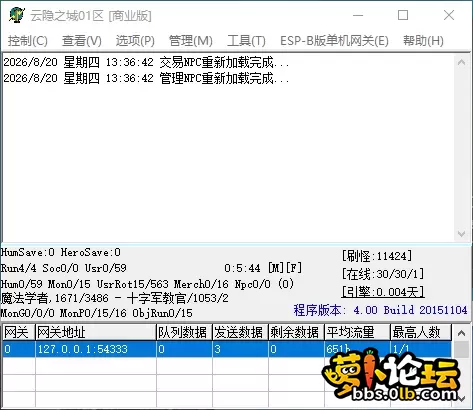Click the 最高人数 column header
473x410 pixels.
click(421, 332)
